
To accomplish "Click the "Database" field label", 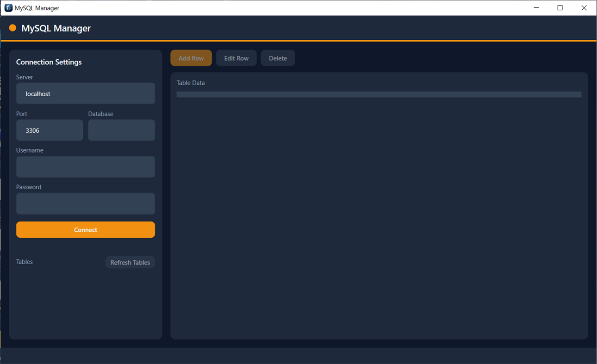I will pyautogui.click(x=101, y=114).
